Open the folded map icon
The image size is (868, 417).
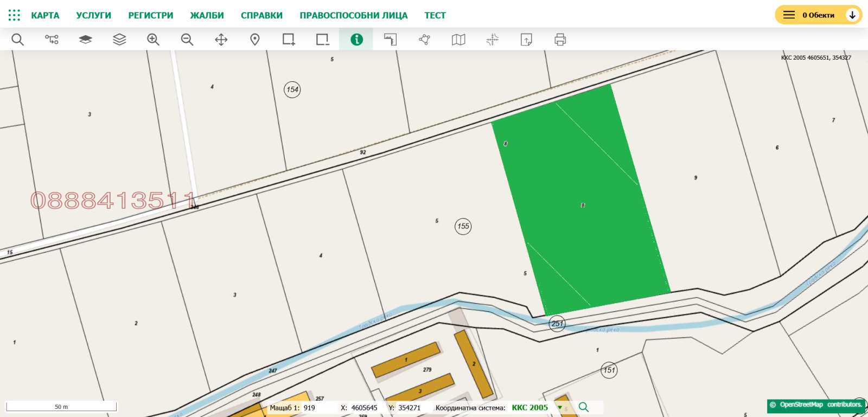click(x=458, y=40)
